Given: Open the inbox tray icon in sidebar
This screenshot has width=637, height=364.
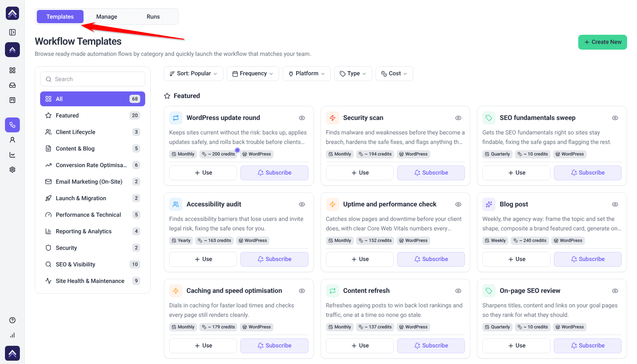Looking at the screenshot, I should pos(12,85).
